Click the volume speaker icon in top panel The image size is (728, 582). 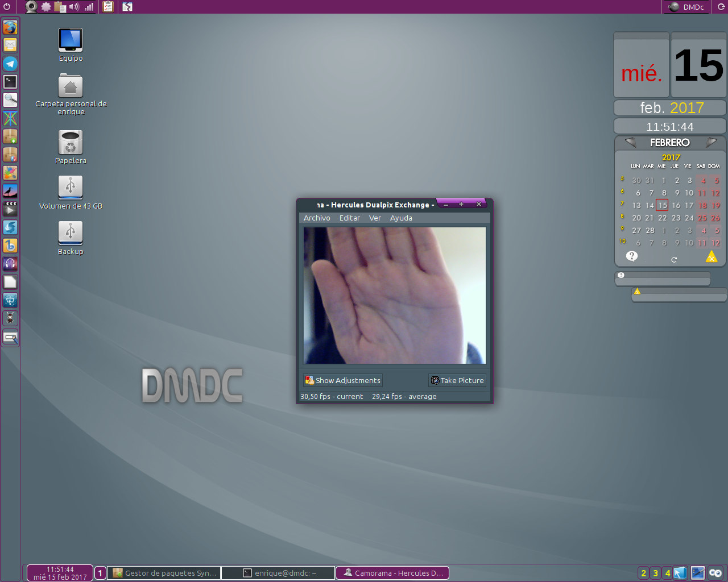click(74, 7)
